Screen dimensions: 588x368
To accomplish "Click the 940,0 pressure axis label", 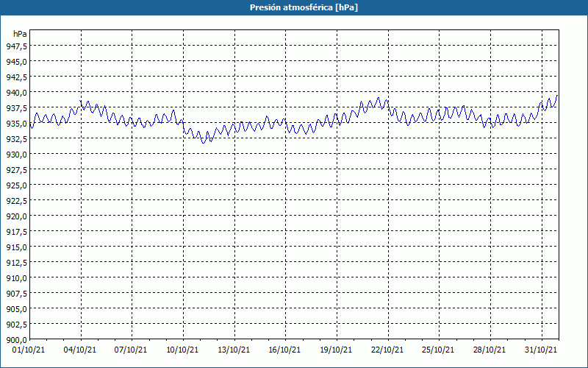I will click(x=16, y=93).
